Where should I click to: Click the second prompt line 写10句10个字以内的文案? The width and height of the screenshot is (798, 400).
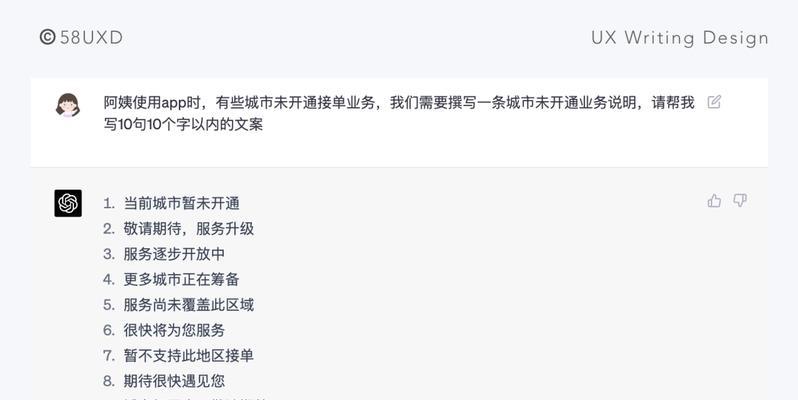(x=183, y=124)
